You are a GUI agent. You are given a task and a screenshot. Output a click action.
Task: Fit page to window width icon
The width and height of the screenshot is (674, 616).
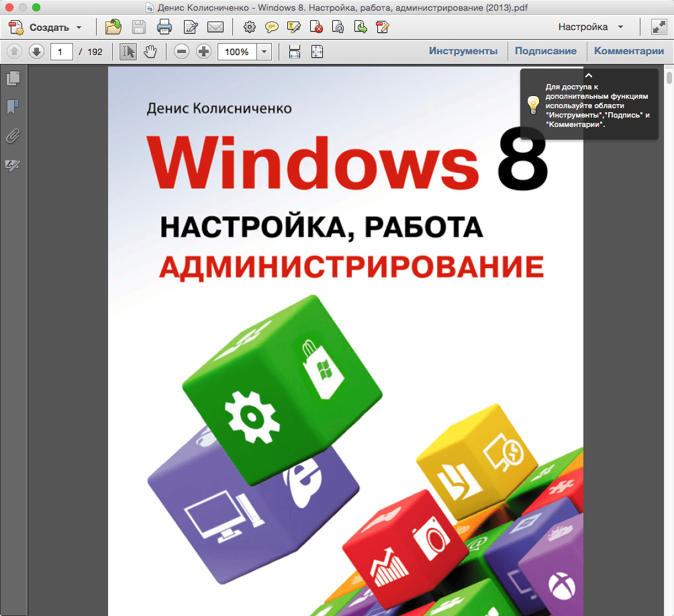(x=295, y=52)
